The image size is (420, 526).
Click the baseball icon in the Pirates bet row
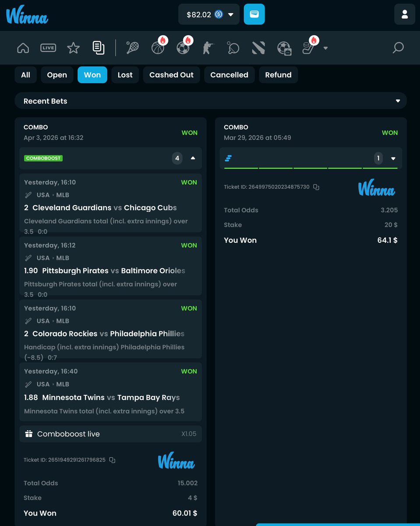28,258
